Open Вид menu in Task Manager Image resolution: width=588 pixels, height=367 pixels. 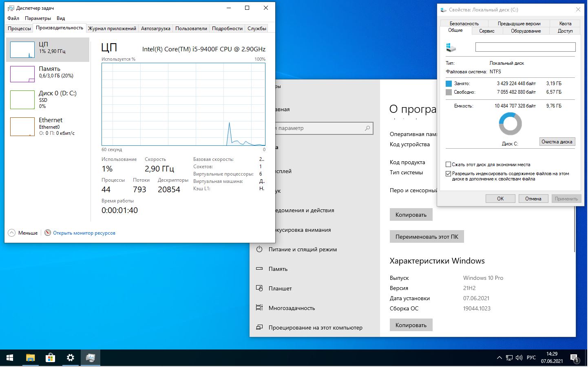point(61,18)
